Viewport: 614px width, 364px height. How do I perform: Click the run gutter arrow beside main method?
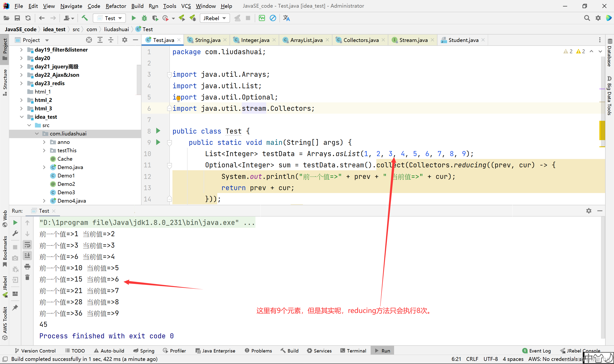coord(158,142)
